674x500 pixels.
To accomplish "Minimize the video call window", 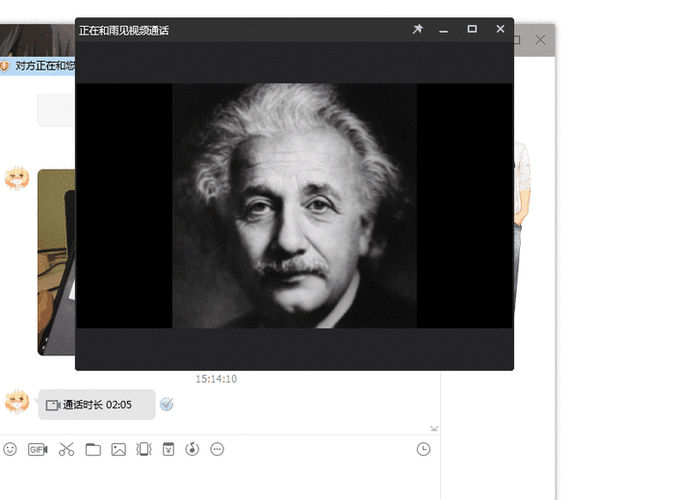I will [x=444, y=30].
